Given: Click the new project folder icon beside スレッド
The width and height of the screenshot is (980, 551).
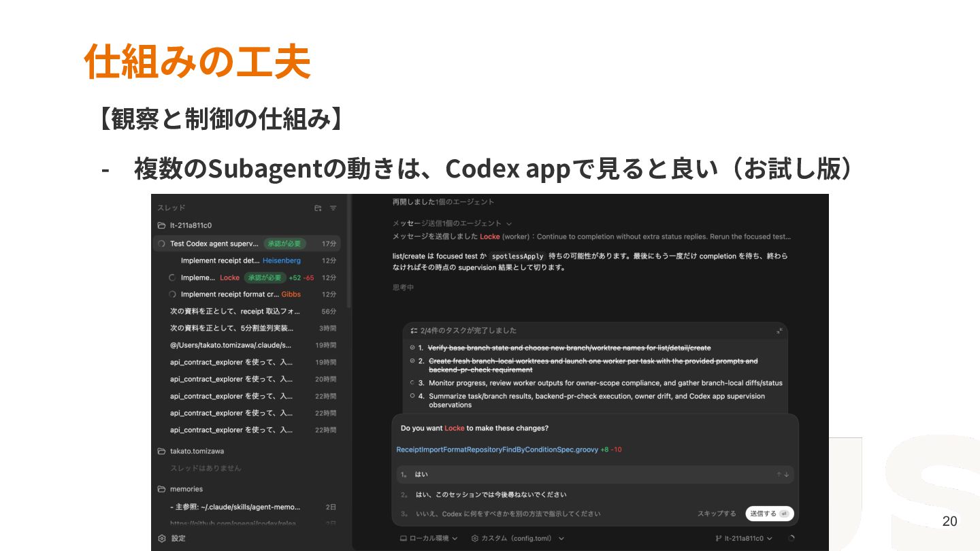Looking at the screenshot, I should click(318, 208).
